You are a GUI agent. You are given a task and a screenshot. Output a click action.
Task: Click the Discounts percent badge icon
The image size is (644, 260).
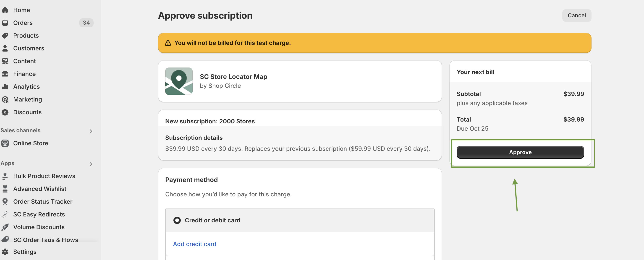(x=5, y=112)
